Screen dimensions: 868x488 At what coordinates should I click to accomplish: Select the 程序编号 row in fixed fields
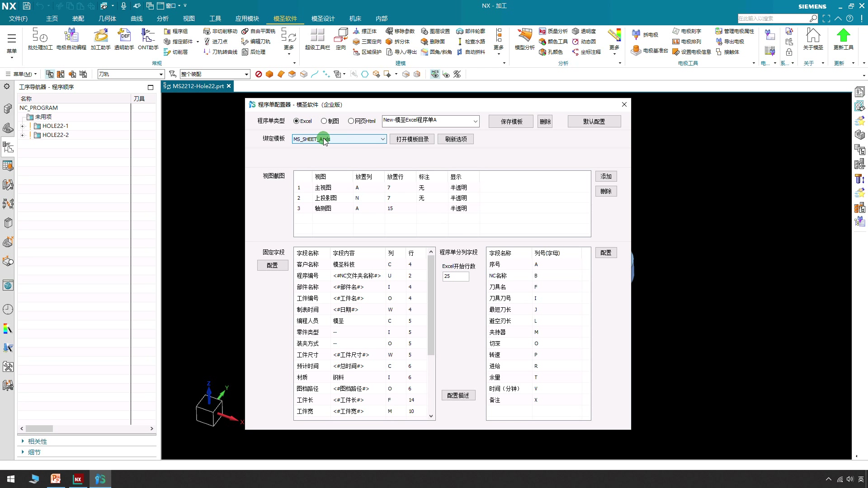tap(360, 276)
